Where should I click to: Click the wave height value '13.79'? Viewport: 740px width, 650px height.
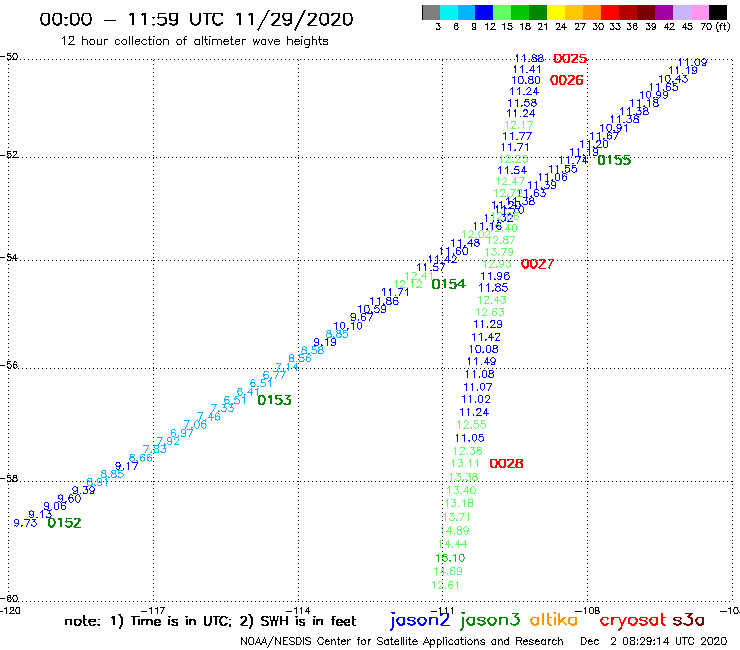pyautogui.click(x=499, y=252)
